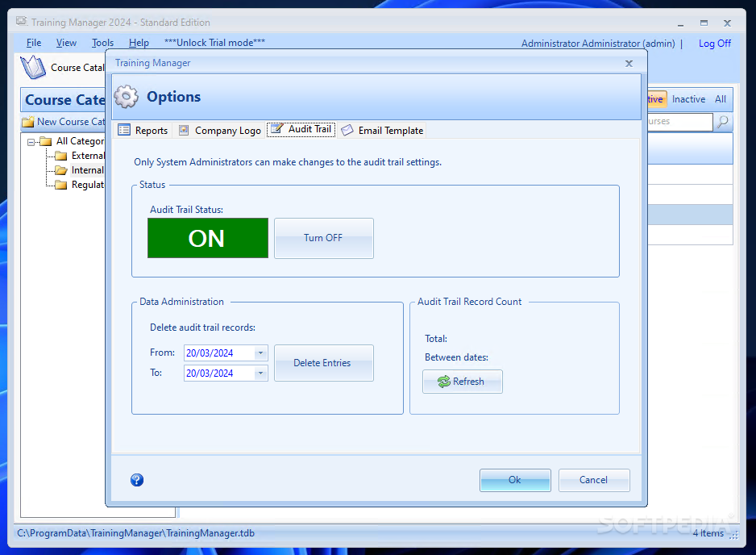Click the app icon in title bar
The width and height of the screenshot is (756, 555).
(22, 21)
